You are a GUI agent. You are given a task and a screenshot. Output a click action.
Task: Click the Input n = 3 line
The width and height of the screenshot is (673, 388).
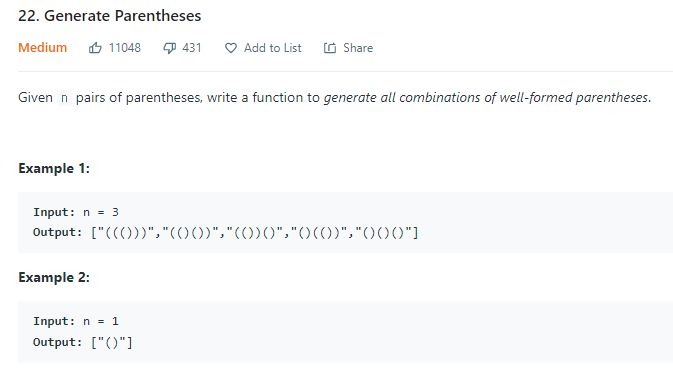click(76, 212)
